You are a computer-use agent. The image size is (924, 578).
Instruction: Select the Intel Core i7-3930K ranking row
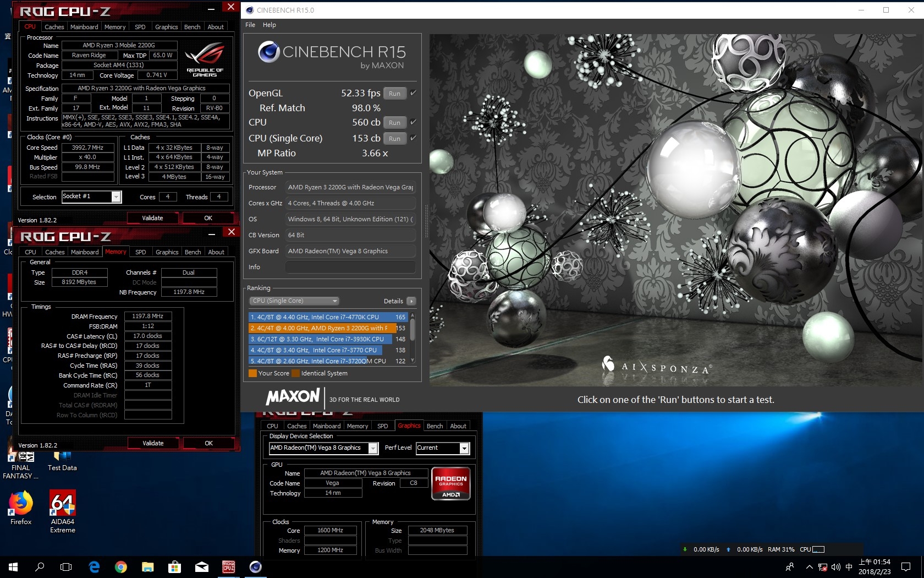[328, 339]
